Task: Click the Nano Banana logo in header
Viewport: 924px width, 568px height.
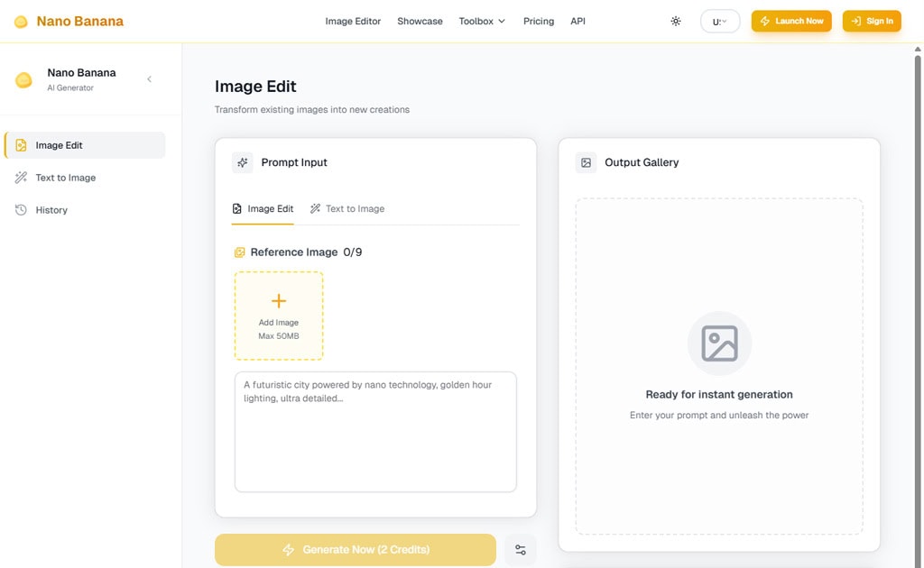Action: point(69,21)
